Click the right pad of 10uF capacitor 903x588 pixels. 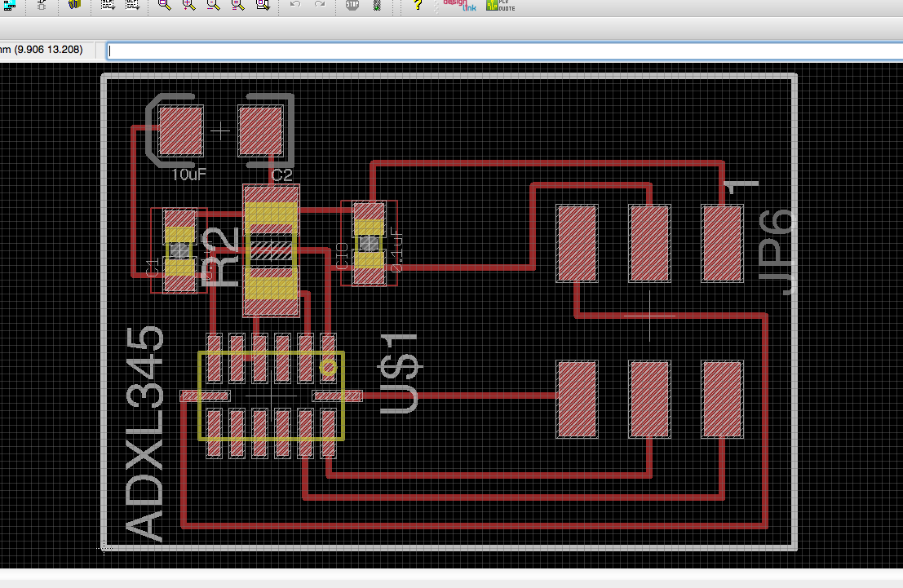tap(260, 130)
